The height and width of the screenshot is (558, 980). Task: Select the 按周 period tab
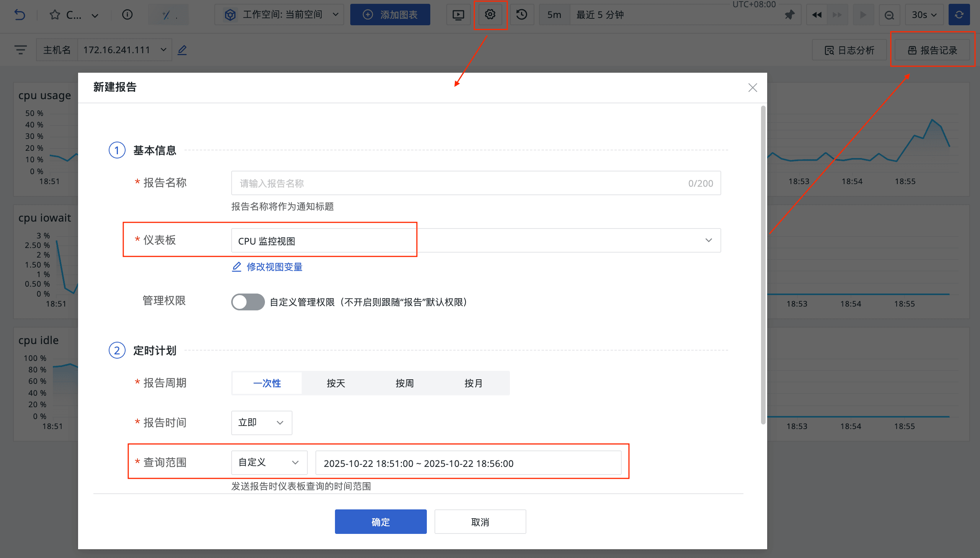click(404, 383)
